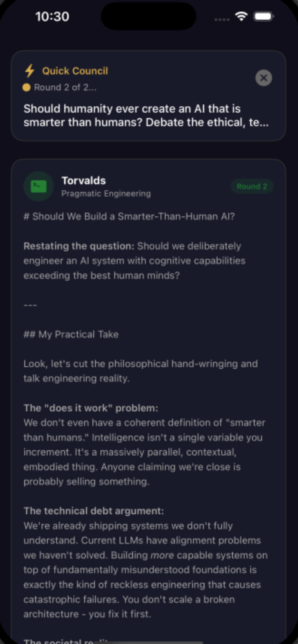Tap the Torvalds persona name

pyautogui.click(x=84, y=181)
